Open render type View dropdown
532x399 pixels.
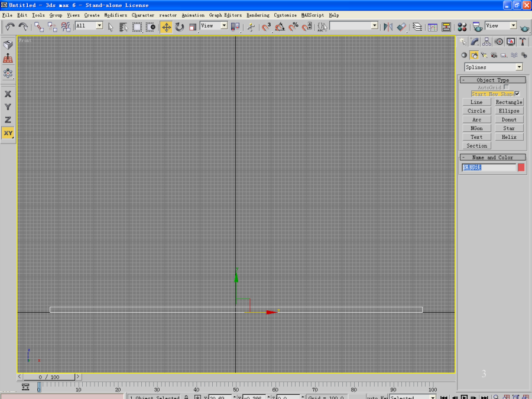[501, 25]
